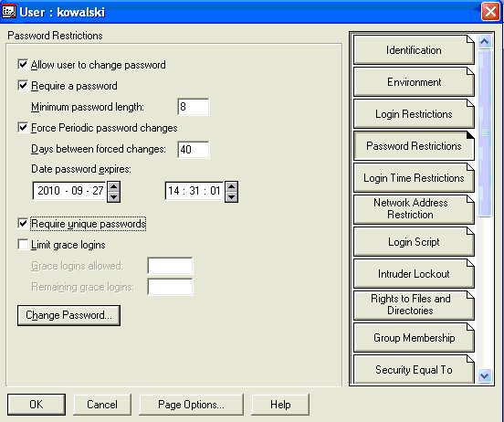Image resolution: width=504 pixels, height=422 pixels.
Task: Click the user object icon in title bar
Action: [9, 12]
